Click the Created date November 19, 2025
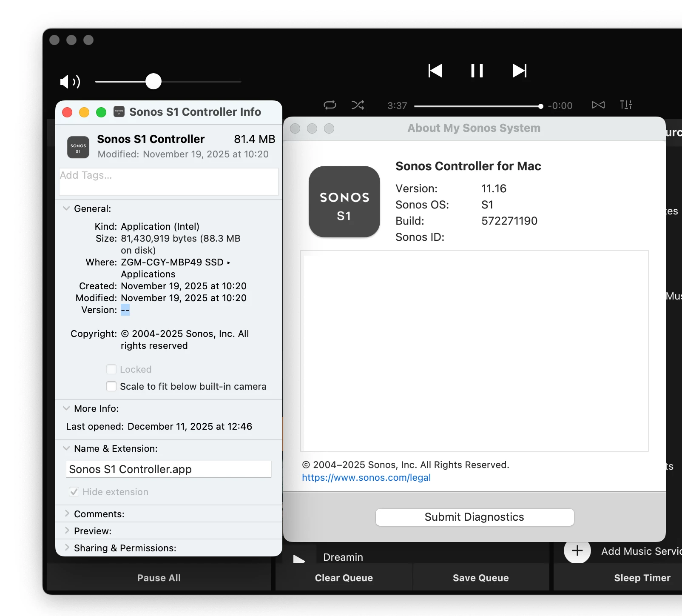Image resolution: width=682 pixels, height=616 pixels. point(184,286)
